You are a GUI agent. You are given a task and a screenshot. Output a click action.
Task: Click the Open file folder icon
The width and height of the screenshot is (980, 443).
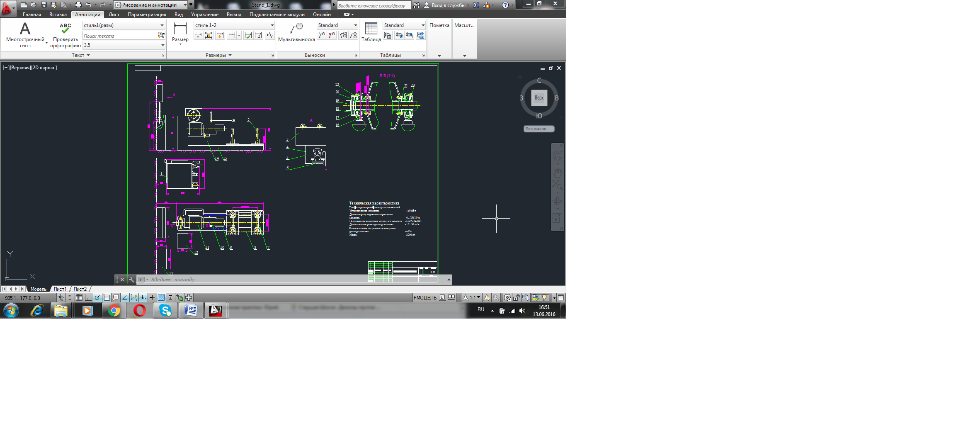click(x=34, y=5)
